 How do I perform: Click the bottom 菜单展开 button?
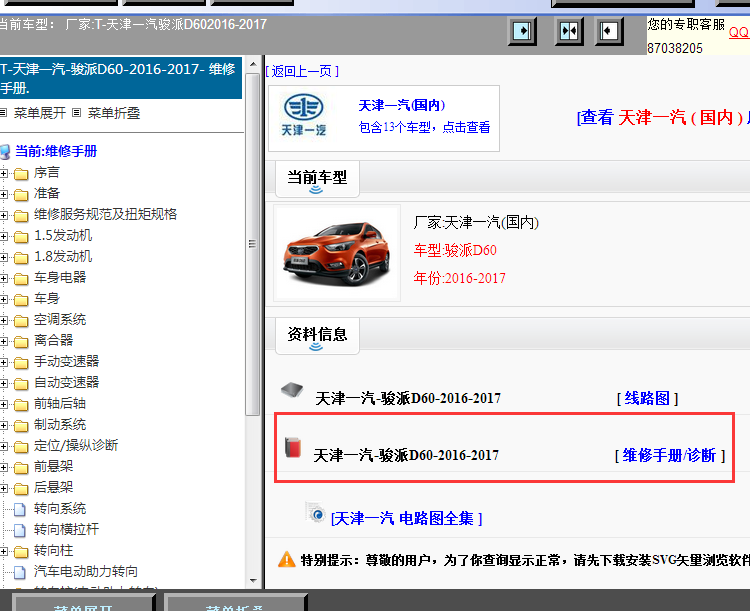coord(83,602)
